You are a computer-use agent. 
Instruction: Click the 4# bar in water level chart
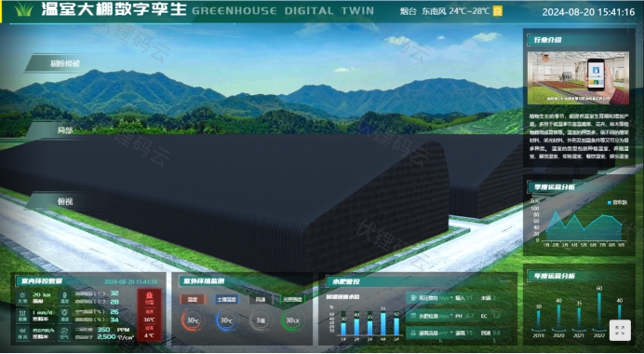coord(382,324)
